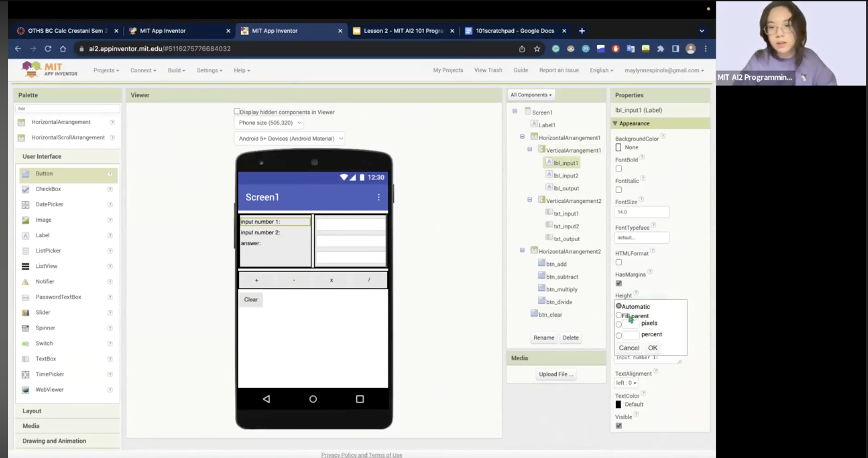
Task: Click the Button icon in the palette
Action: [x=26, y=173]
